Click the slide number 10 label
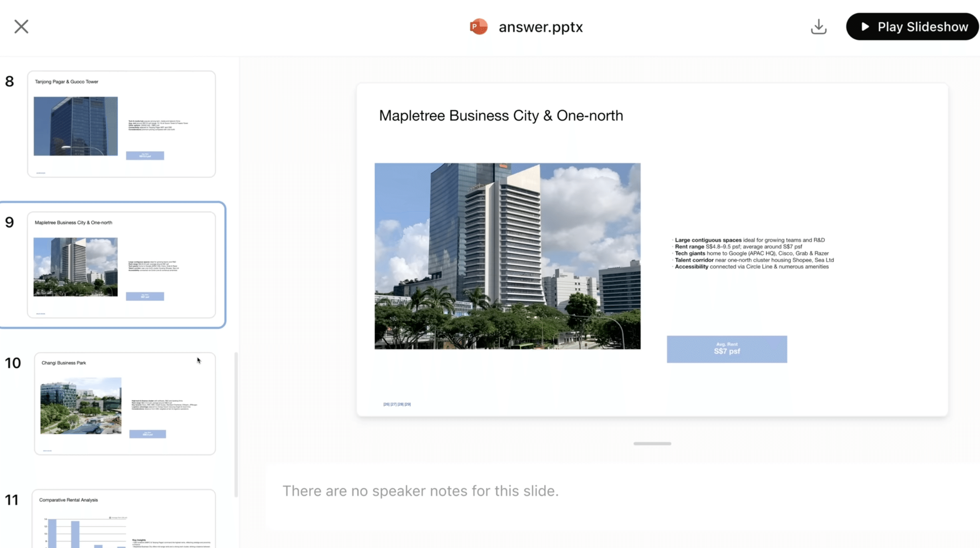This screenshot has height=548, width=980. [12, 363]
